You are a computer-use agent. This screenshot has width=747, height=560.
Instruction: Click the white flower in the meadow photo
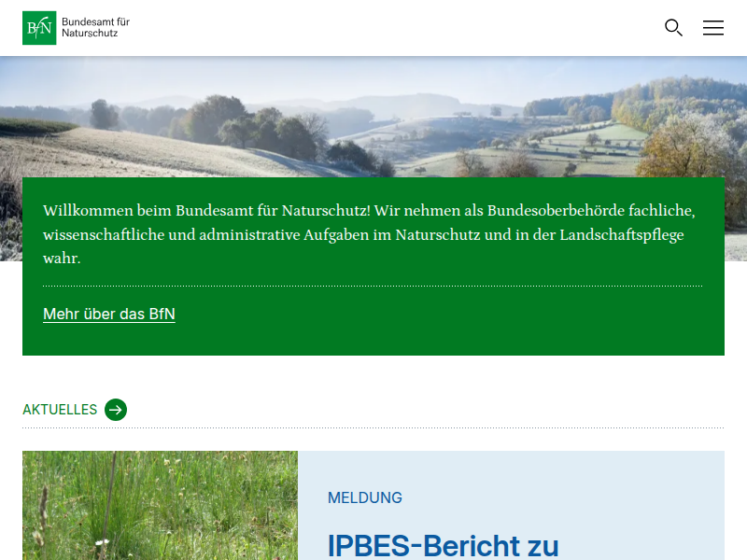[x=100, y=541]
